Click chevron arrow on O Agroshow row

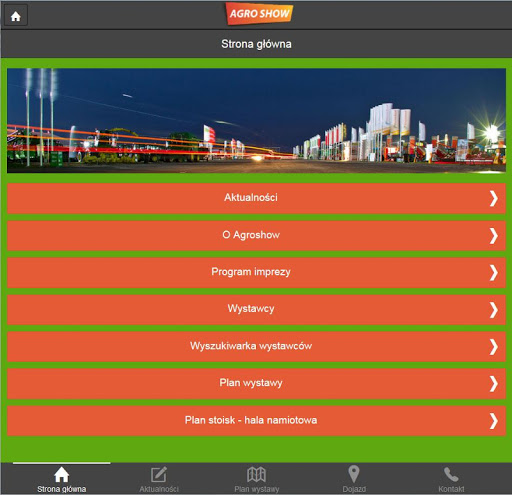pyautogui.click(x=494, y=236)
